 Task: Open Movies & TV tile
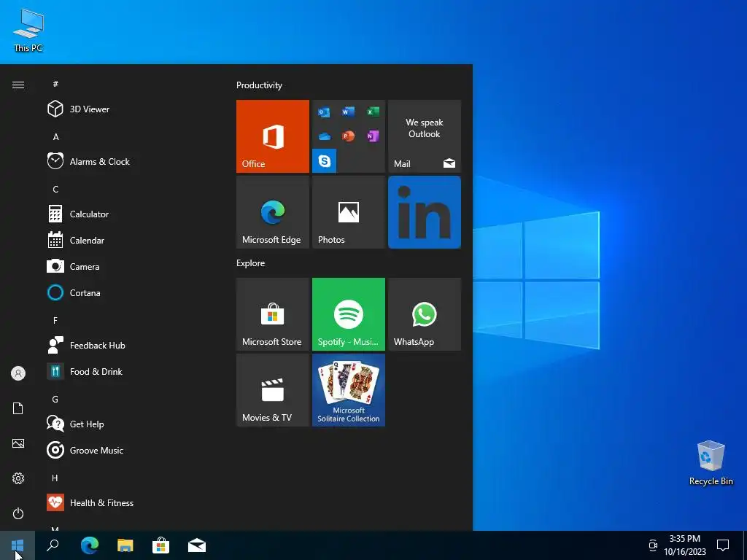[x=273, y=390]
